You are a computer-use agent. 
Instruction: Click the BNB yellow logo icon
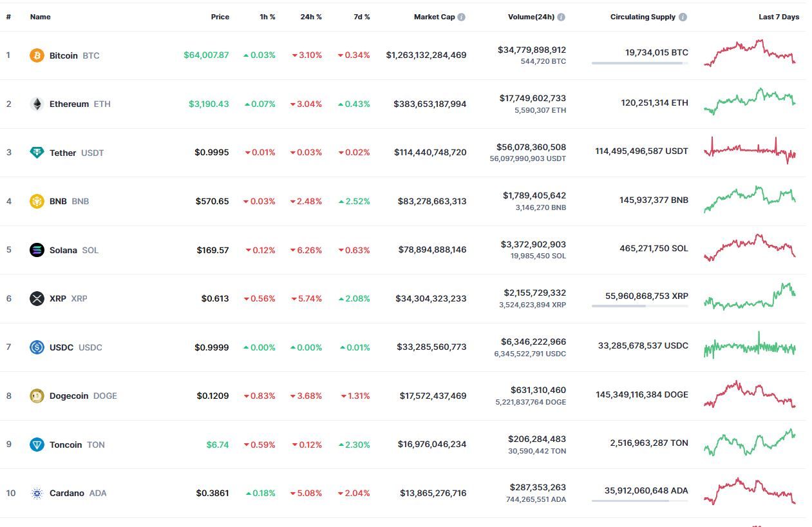tap(37, 201)
